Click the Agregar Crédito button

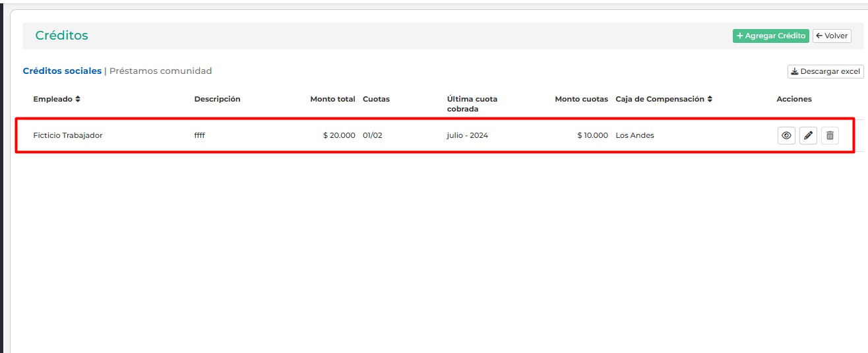pyautogui.click(x=770, y=36)
